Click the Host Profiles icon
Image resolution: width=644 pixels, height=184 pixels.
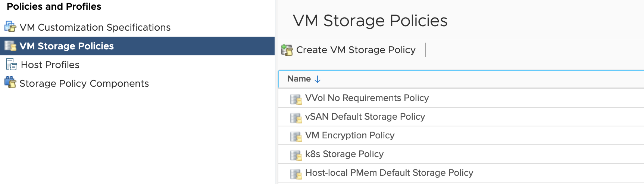click(x=11, y=65)
